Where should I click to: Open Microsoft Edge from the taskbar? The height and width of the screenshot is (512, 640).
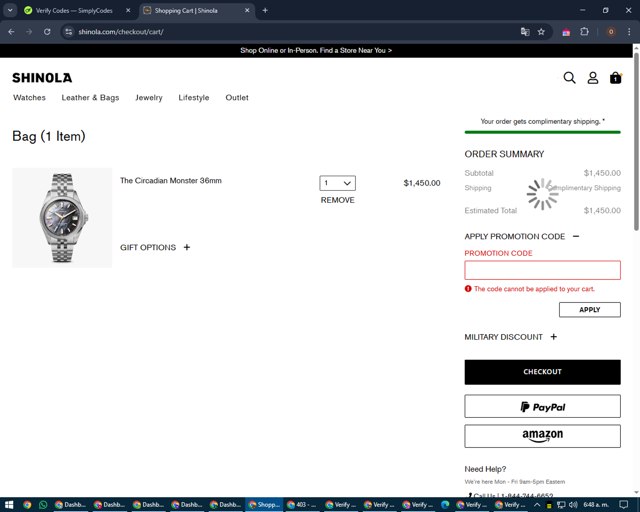[x=445, y=505]
